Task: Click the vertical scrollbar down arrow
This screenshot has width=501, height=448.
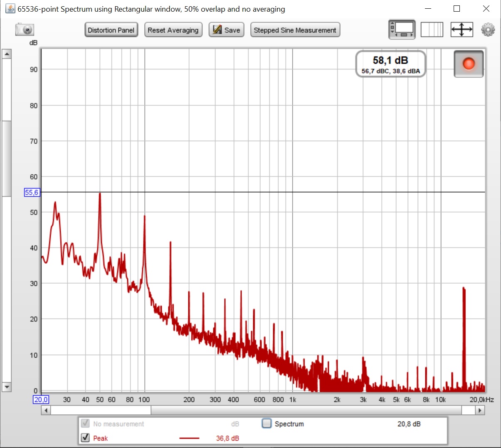Action: [x=7, y=387]
